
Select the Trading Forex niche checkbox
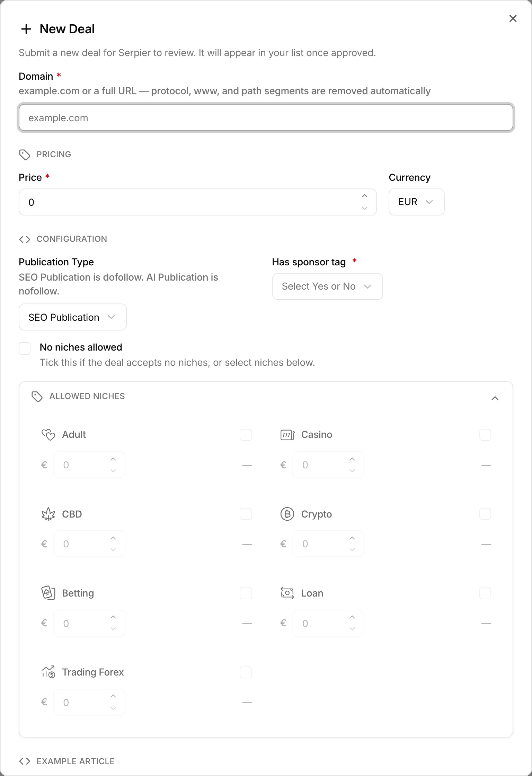246,672
